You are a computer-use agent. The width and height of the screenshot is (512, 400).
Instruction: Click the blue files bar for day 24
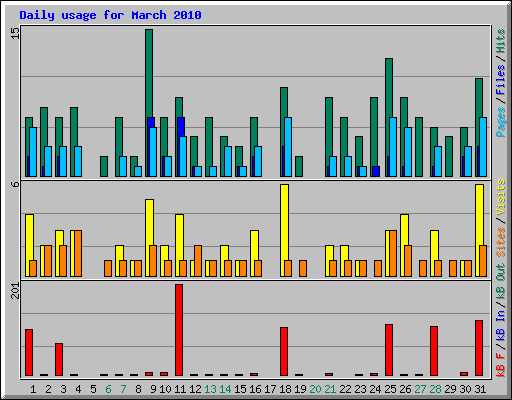click(376, 171)
